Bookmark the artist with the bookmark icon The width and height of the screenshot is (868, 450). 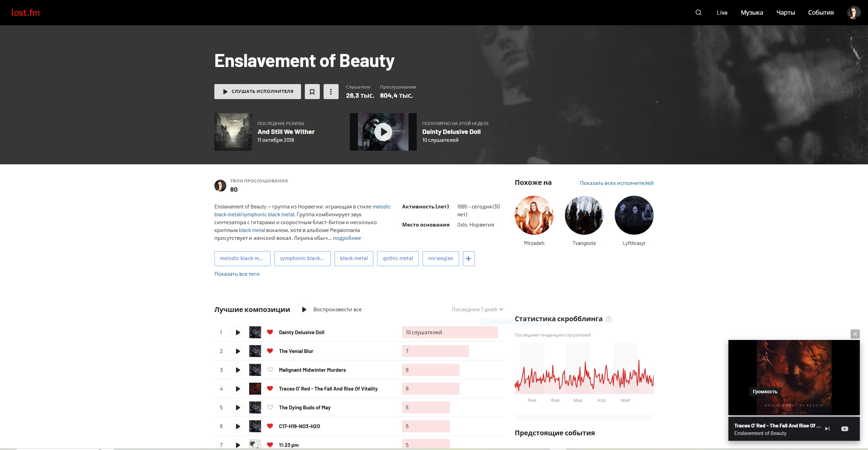pos(312,92)
